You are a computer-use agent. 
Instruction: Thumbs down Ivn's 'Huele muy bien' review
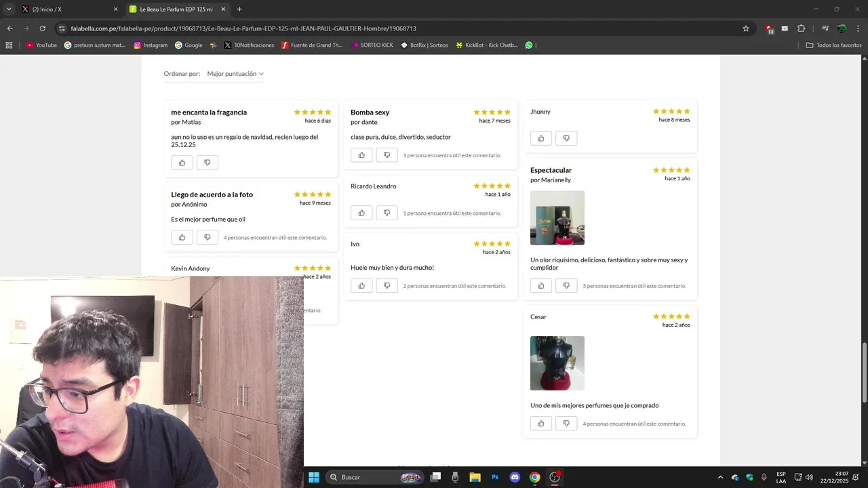click(387, 285)
